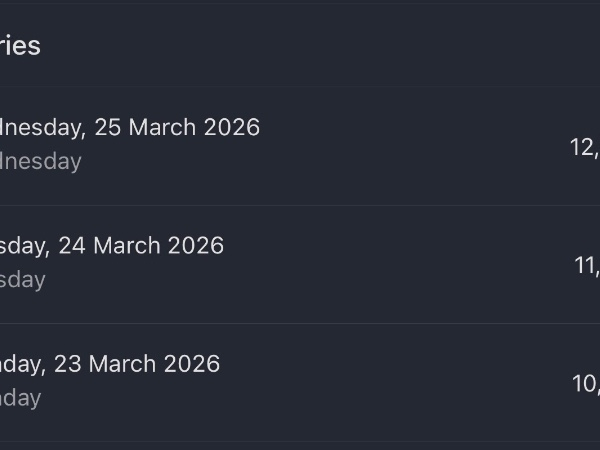Viewport: 600px width, 450px height.
Task: Click the grey Wednesday weekday subtitle
Action: coord(40,161)
